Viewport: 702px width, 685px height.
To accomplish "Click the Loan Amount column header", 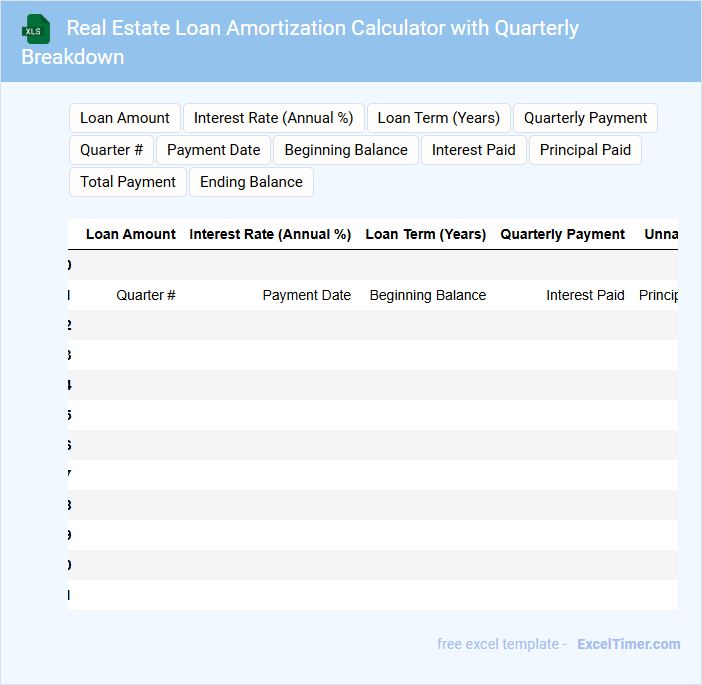I will tap(131, 235).
